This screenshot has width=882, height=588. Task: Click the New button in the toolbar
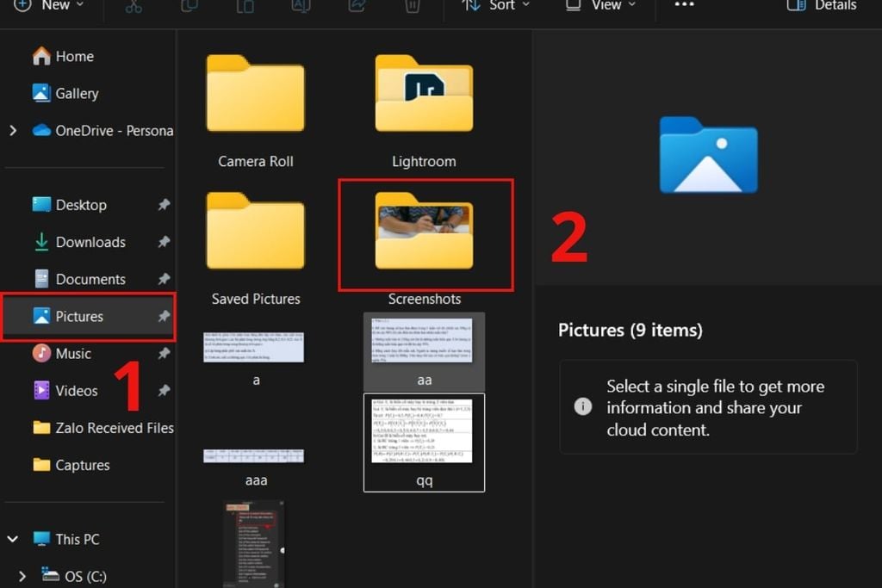[49, 6]
